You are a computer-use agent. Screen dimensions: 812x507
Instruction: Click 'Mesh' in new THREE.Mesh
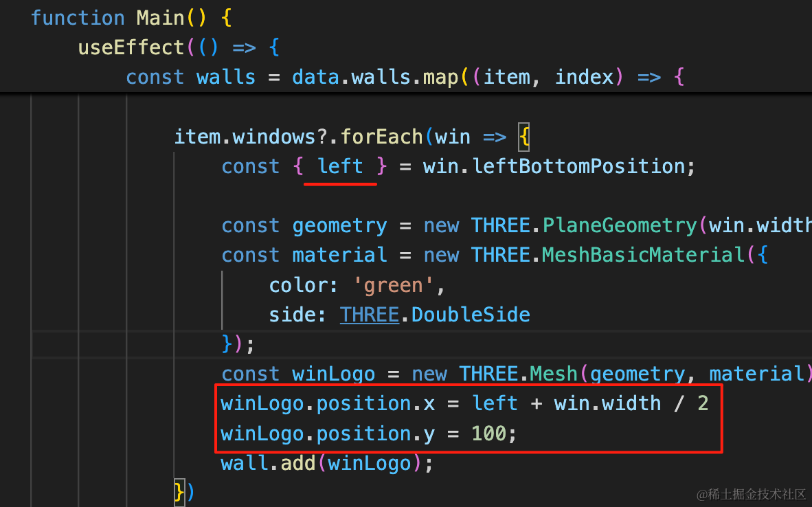553,374
